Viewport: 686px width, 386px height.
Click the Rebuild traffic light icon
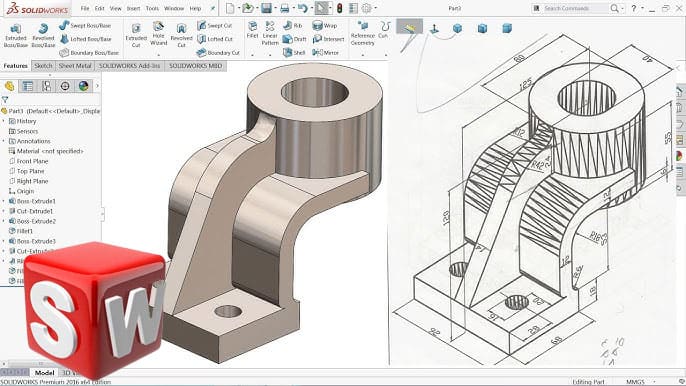339,8
